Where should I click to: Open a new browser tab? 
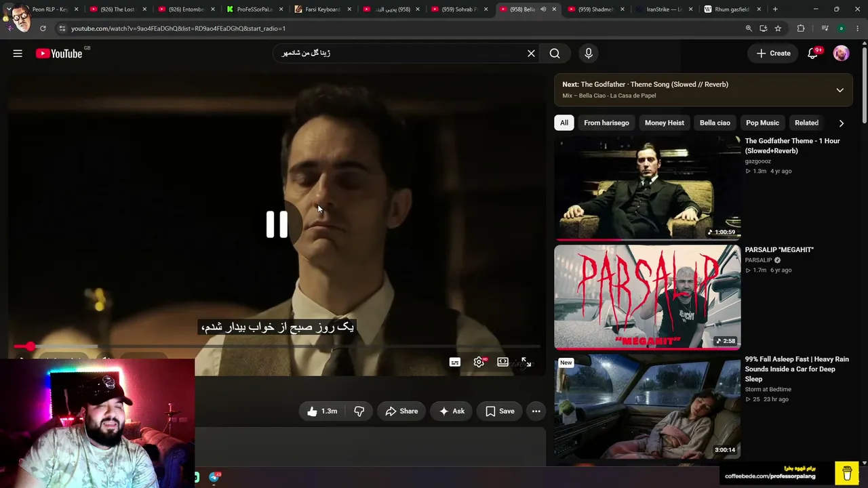[775, 9]
